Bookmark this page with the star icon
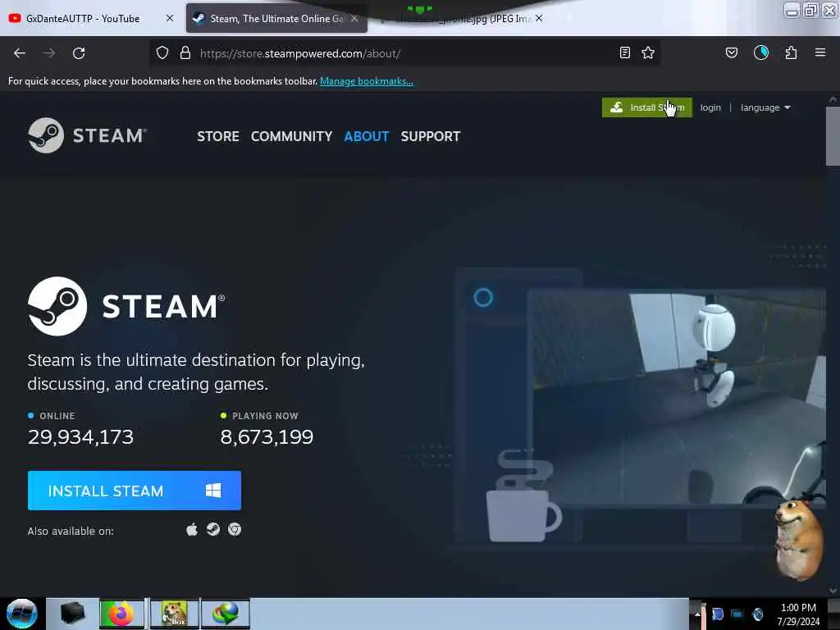This screenshot has height=630, width=840. [648, 52]
